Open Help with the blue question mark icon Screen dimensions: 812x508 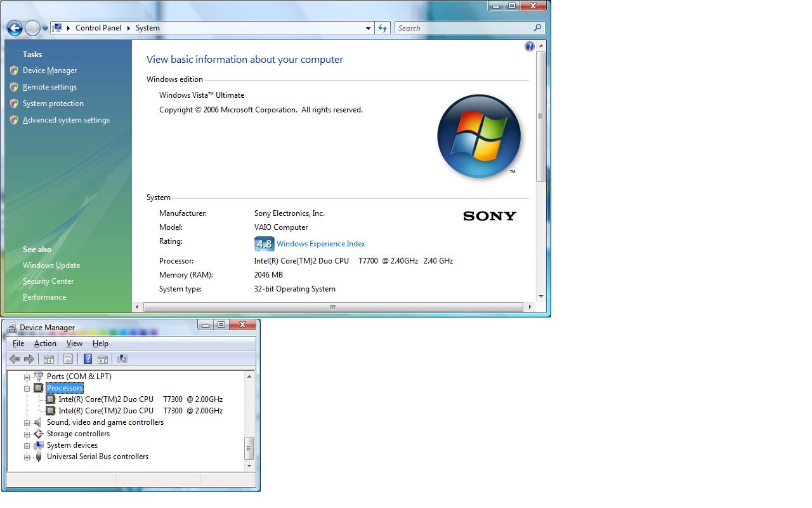(x=530, y=46)
